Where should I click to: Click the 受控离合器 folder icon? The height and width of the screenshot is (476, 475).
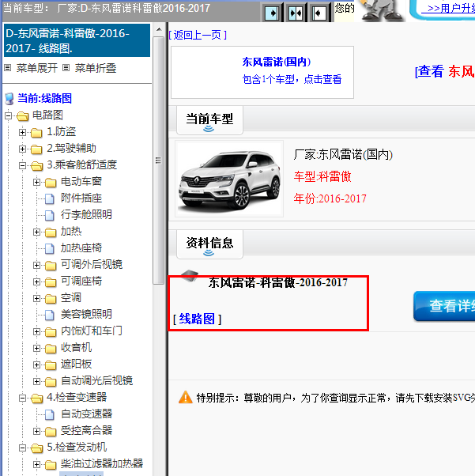coord(51,432)
